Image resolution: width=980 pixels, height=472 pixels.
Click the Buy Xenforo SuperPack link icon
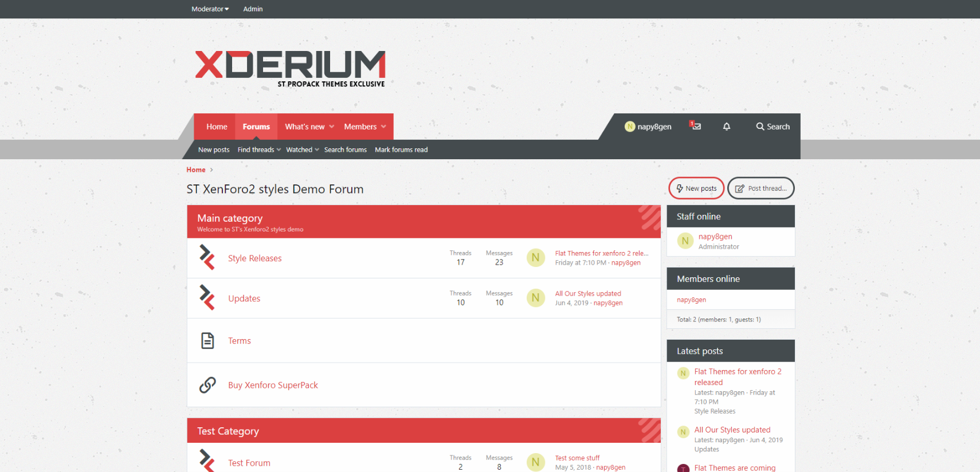[207, 385]
